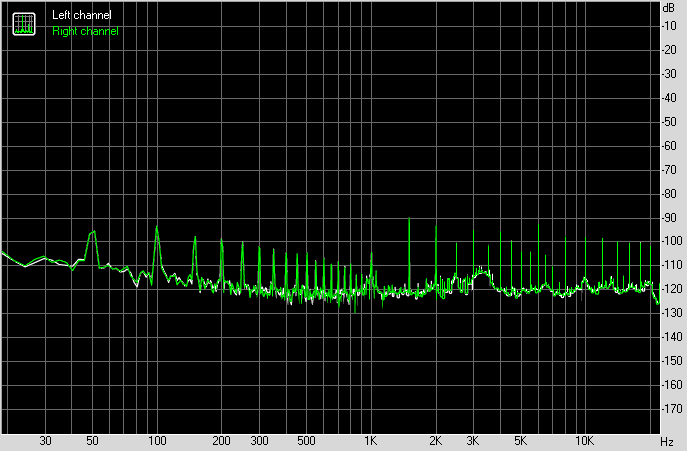
Task: Click the -120 dB axis value
Action: click(672, 289)
